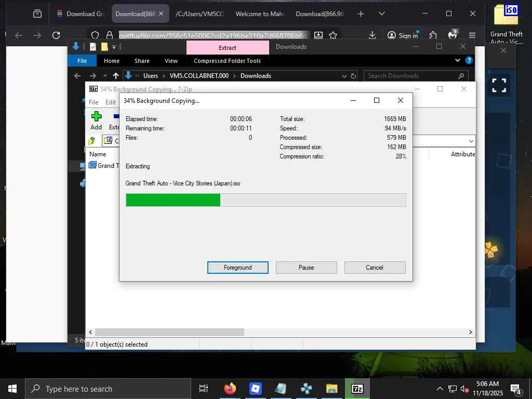Open the Customize Quick Access Toolbar dropdown
The width and height of the screenshot is (532, 399).
click(114, 47)
